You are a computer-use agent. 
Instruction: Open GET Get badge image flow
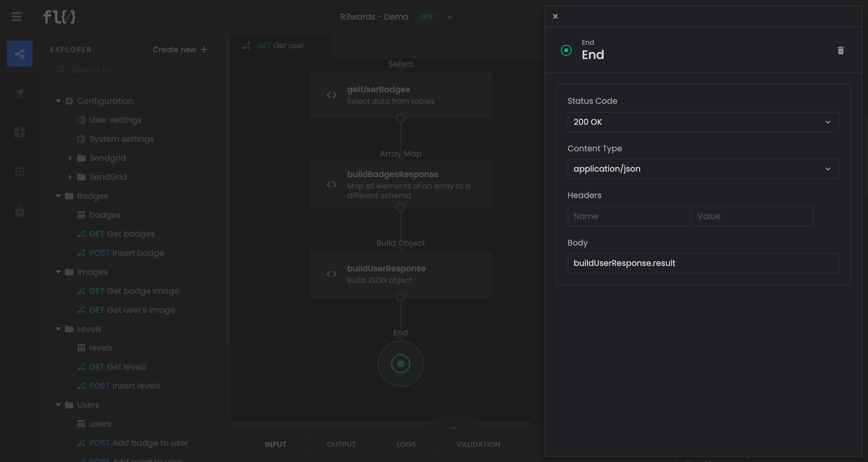[134, 291]
